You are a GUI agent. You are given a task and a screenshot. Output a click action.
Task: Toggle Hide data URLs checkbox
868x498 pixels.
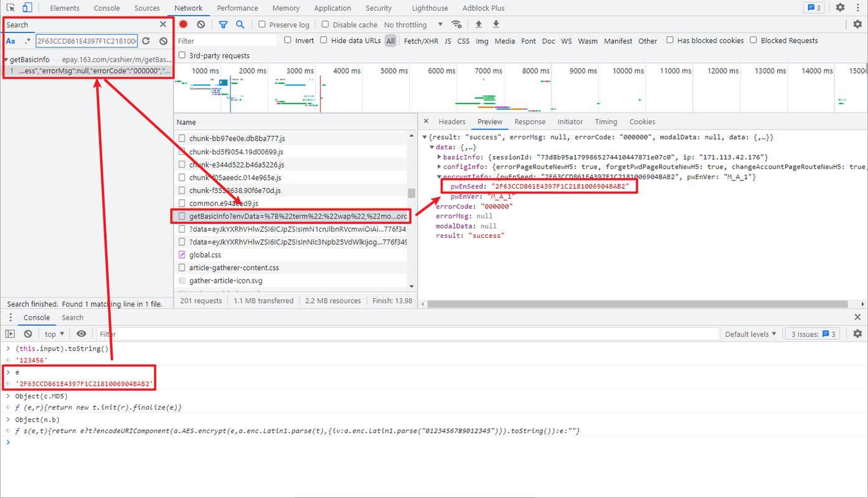pos(324,40)
